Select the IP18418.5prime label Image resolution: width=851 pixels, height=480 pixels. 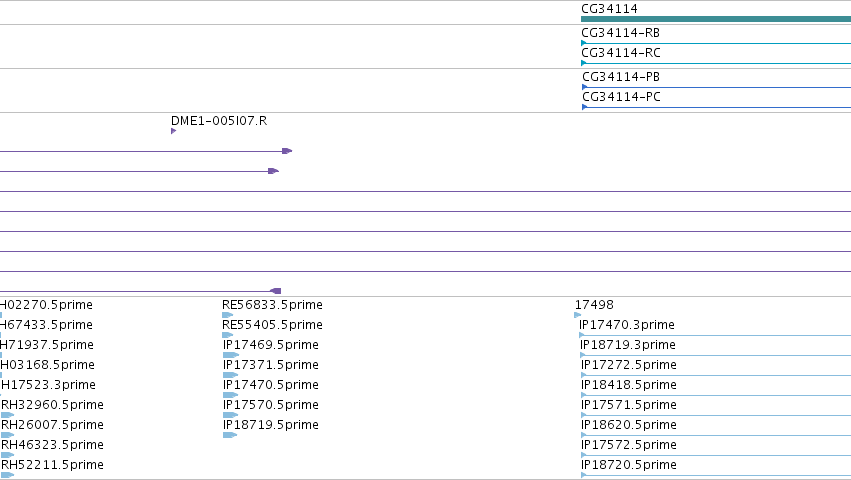(628, 385)
